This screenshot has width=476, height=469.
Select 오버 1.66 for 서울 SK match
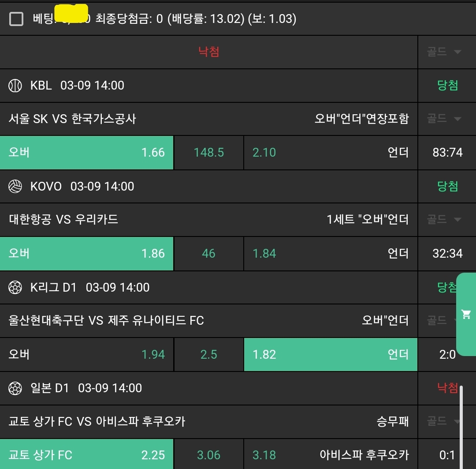[87, 153]
